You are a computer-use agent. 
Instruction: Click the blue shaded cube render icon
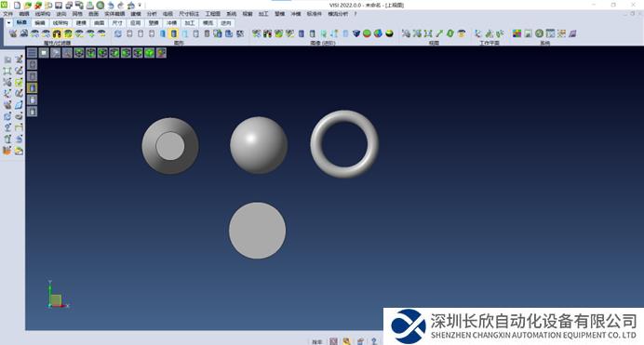tap(356, 33)
